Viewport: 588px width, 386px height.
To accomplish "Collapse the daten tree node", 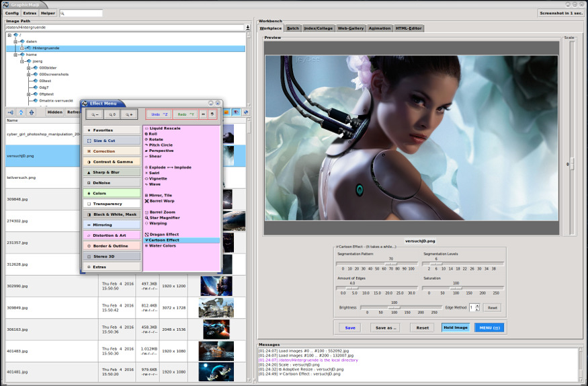I will click(15, 42).
